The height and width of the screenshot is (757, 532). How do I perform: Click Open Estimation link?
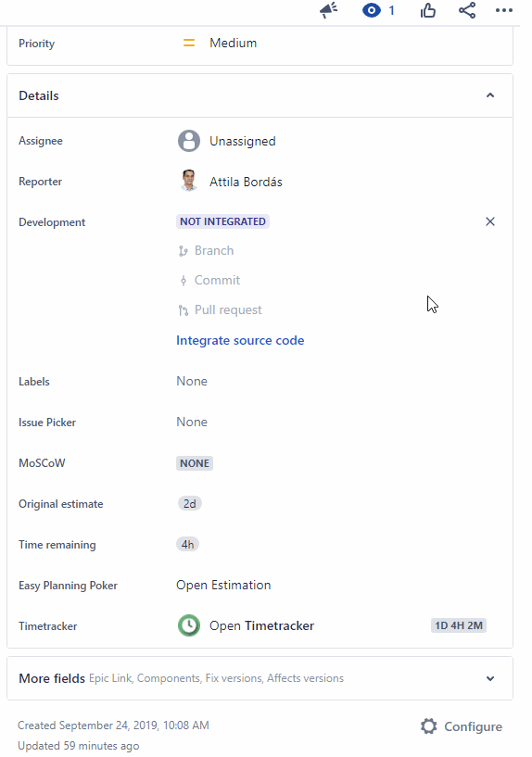coord(223,586)
